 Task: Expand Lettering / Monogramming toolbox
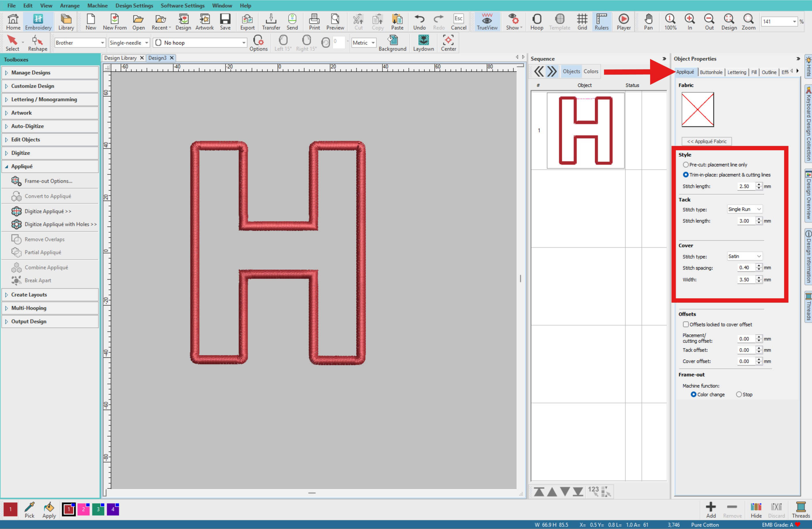[50, 99]
